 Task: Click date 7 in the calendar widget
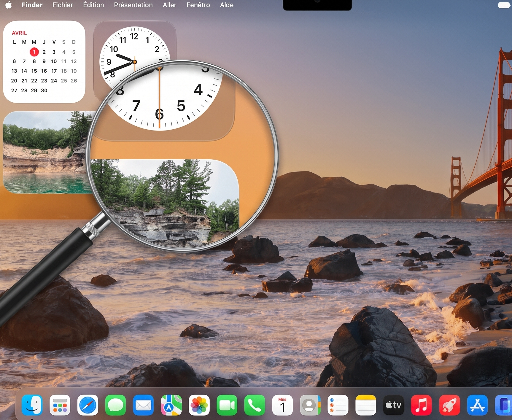24,61
